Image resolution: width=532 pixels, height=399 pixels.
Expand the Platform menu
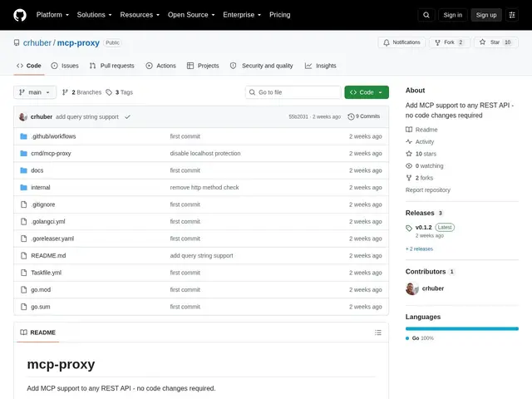(52, 15)
